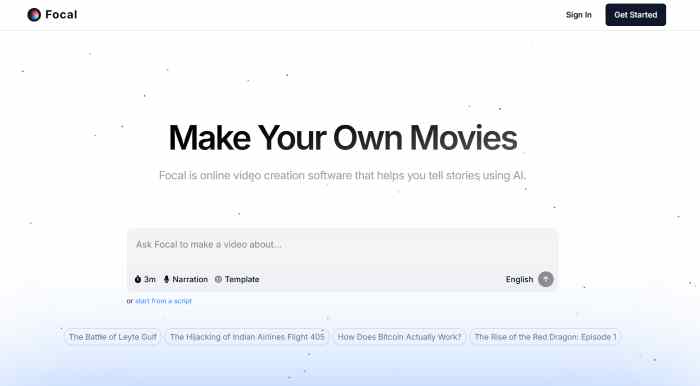Open the Template picker
Viewport: 700px width, 386px height.
tap(237, 279)
